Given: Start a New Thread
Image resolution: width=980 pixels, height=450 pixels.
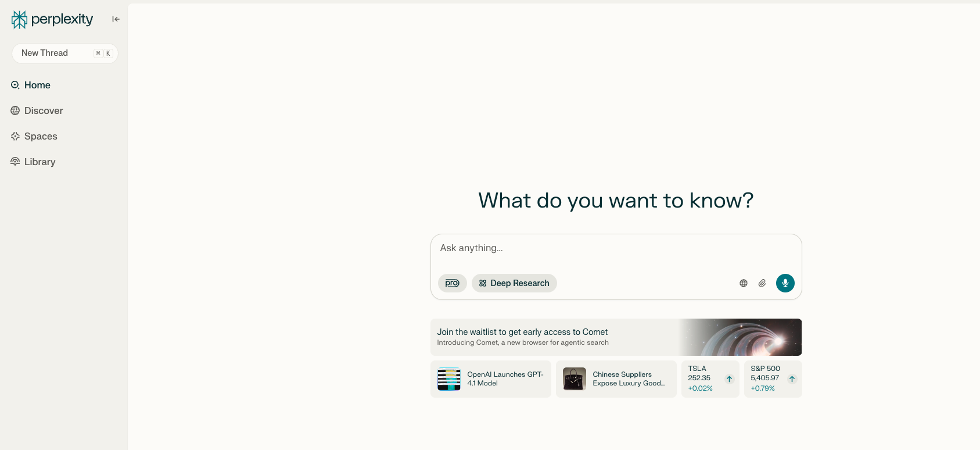Looking at the screenshot, I should coord(65,53).
